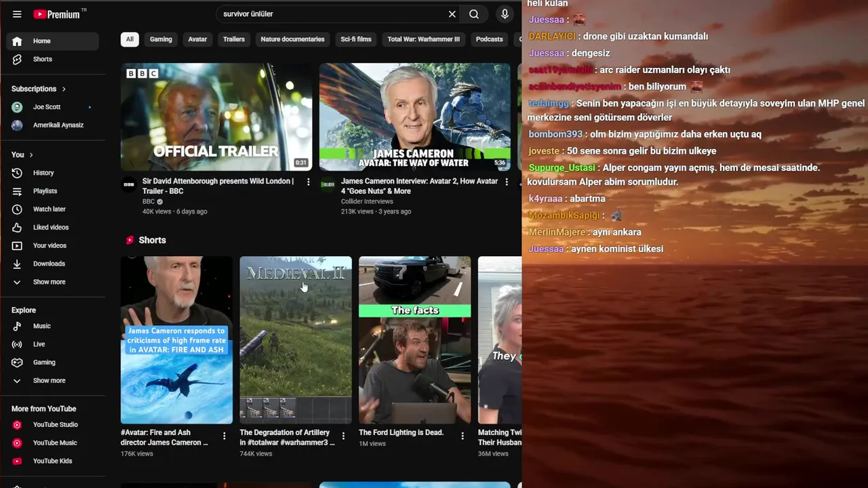Select the Nature documentaries chip
Viewport: 868px width, 488px height.
[x=292, y=39]
